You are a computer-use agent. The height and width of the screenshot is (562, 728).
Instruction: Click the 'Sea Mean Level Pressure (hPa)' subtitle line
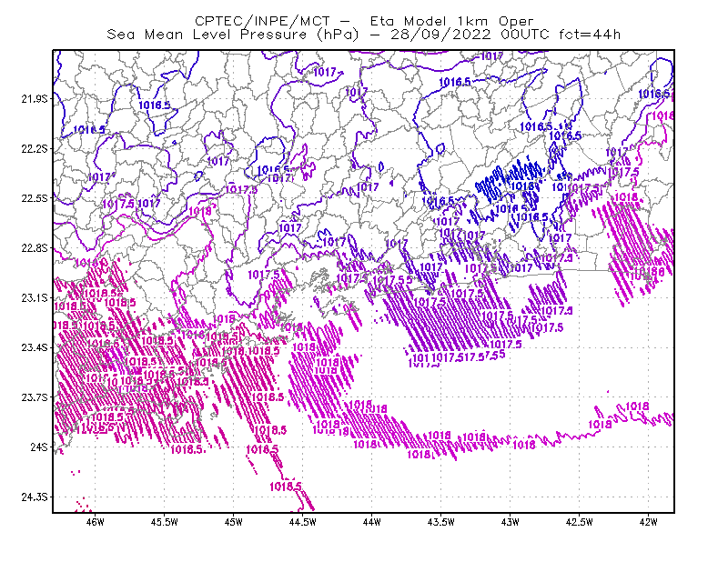[364, 35]
